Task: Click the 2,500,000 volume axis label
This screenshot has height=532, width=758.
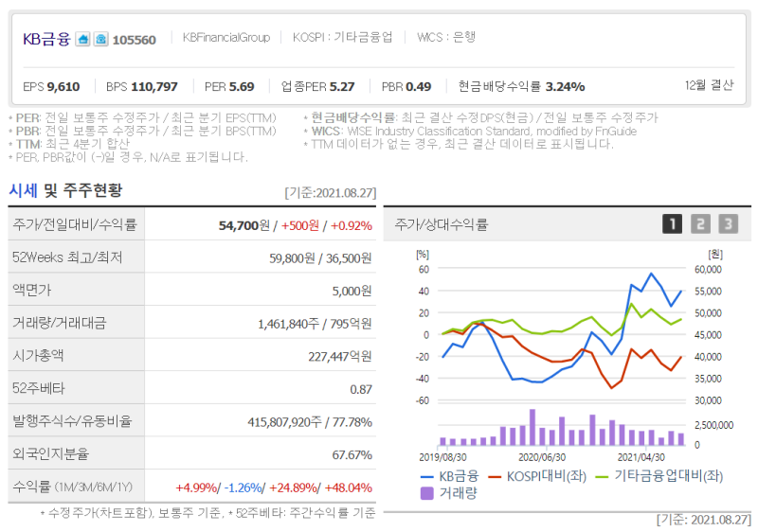Action: click(x=713, y=425)
